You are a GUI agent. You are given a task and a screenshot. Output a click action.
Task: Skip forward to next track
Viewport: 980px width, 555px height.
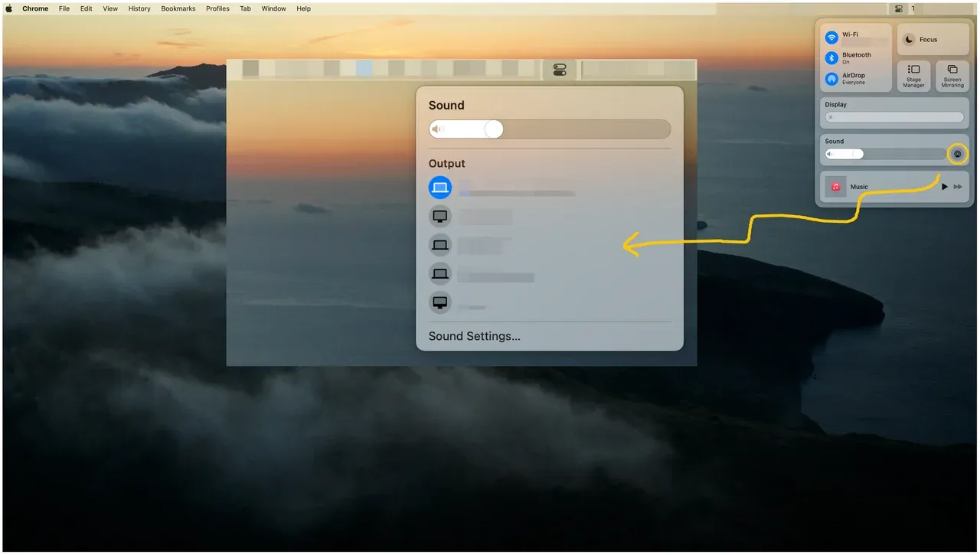tap(958, 187)
